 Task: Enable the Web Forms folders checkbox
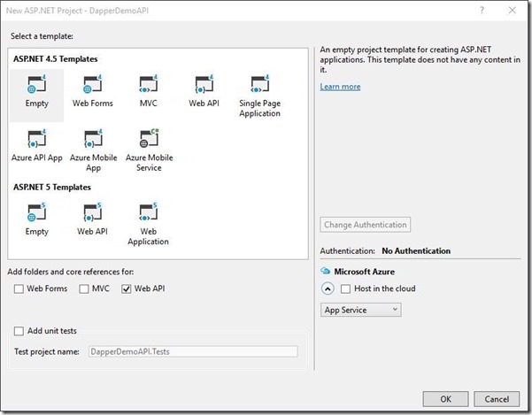click(19, 288)
